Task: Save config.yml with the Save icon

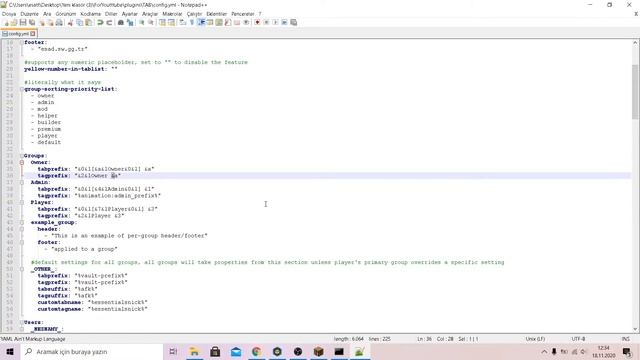Action: (23, 22)
